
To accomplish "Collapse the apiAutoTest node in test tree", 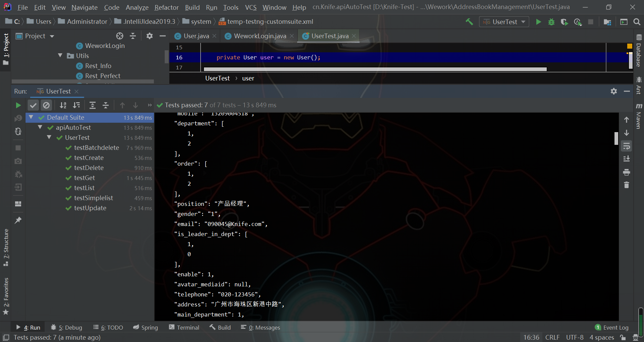I will click(x=40, y=127).
